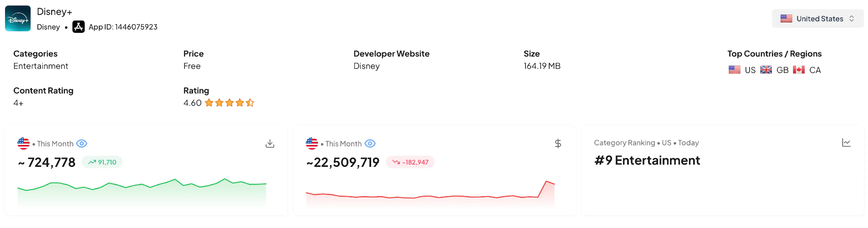Click the App ID: 1446075923 text
The height and width of the screenshot is (228, 868).
(x=123, y=27)
